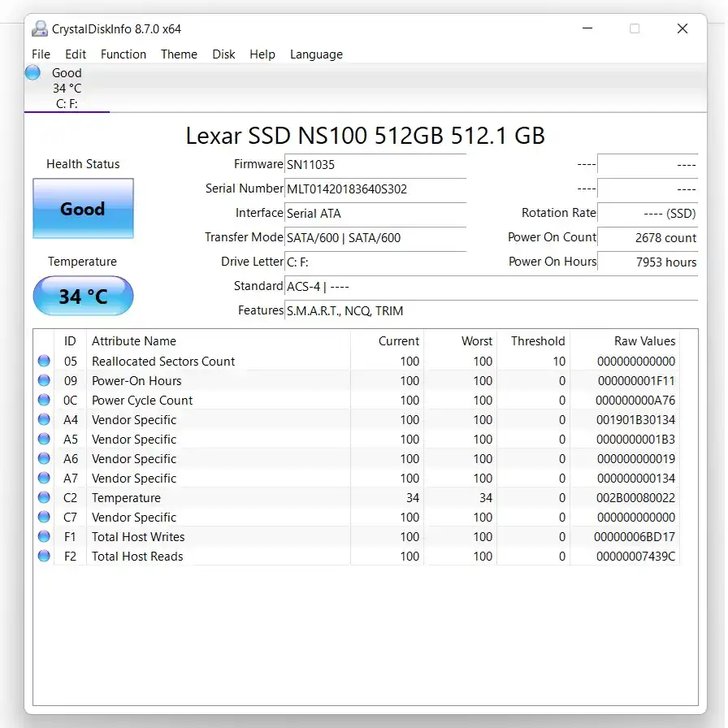Close the CrystalDiskInfo window
The width and height of the screenshot is (728, 728).
pyautogui.click(x=682, y=28)
